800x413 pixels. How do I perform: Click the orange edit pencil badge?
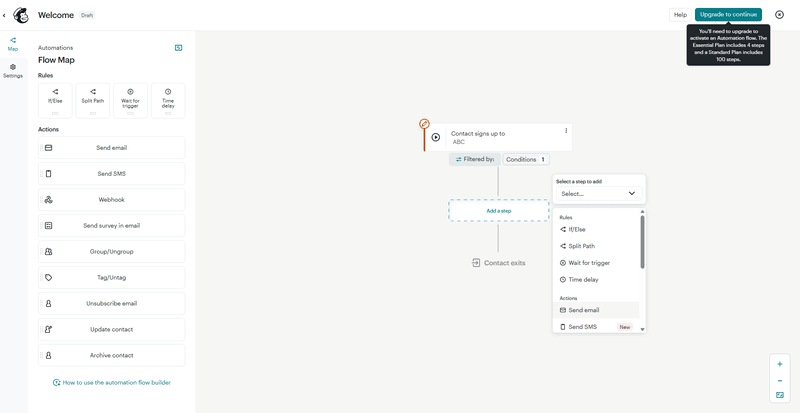(x=424, y=124)
